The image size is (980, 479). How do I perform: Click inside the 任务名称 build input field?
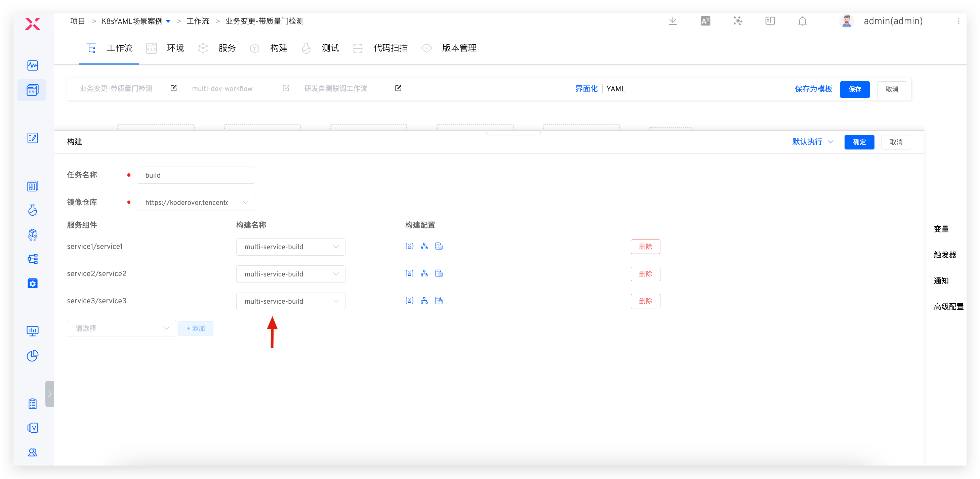pyautogui.click(x=196, y=175)
